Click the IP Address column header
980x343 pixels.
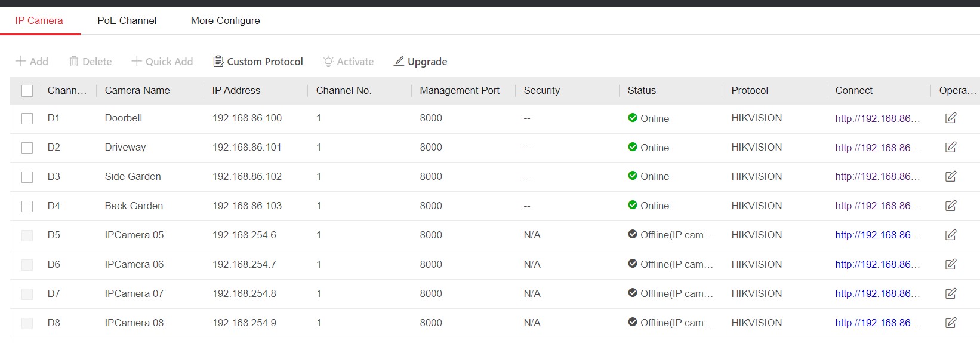point(236,90)
